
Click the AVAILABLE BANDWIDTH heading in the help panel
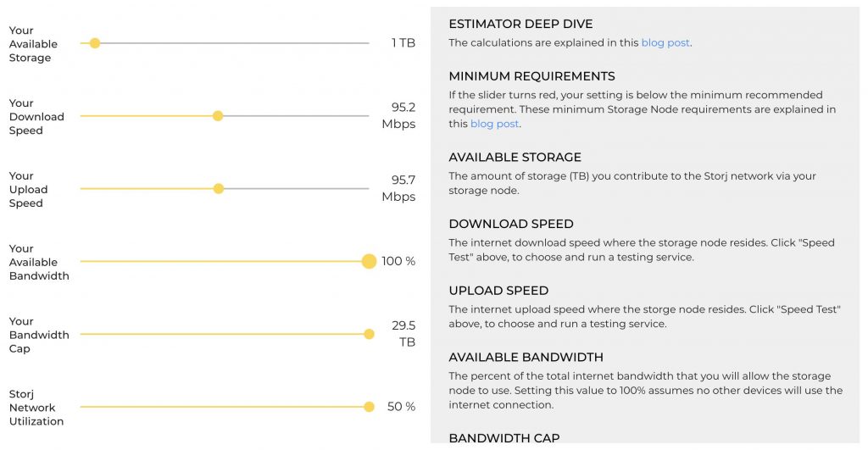tap(526, 357)
